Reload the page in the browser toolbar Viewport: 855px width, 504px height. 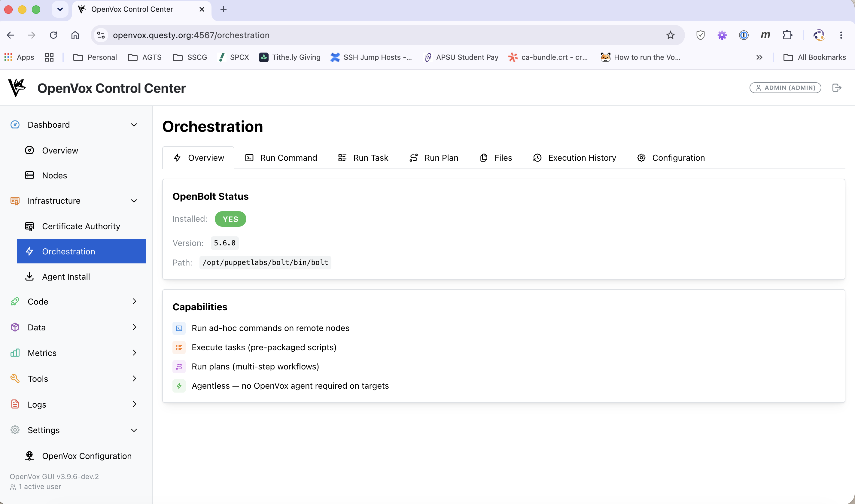pyautogui.click(x=53, y=35)
